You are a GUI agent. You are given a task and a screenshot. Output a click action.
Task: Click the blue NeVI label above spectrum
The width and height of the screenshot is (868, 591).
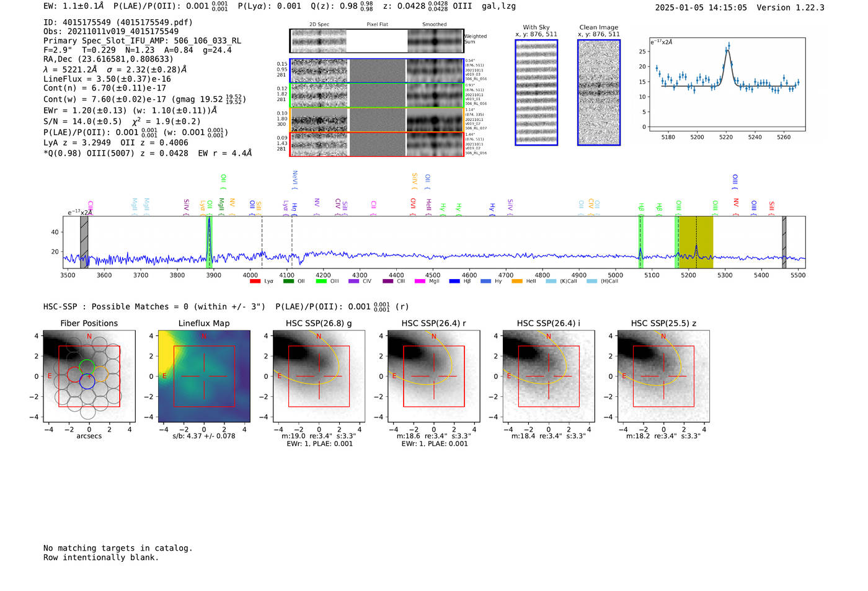tap(294, 180)
